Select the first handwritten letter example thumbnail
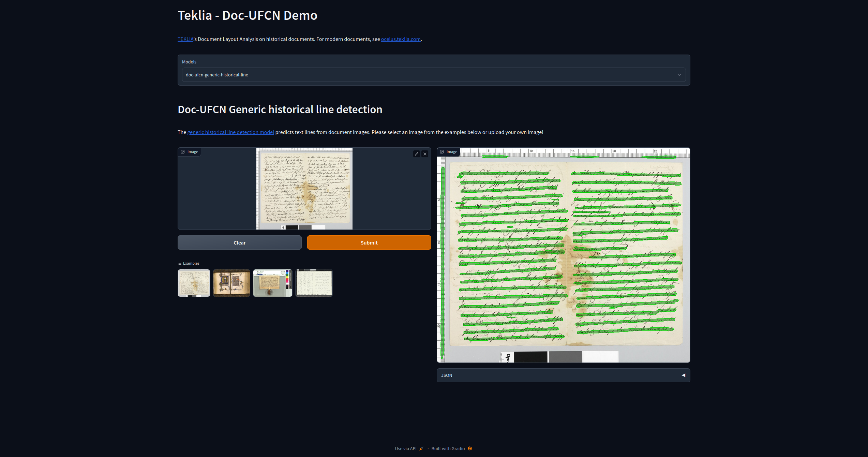 [x=194, y=283]
